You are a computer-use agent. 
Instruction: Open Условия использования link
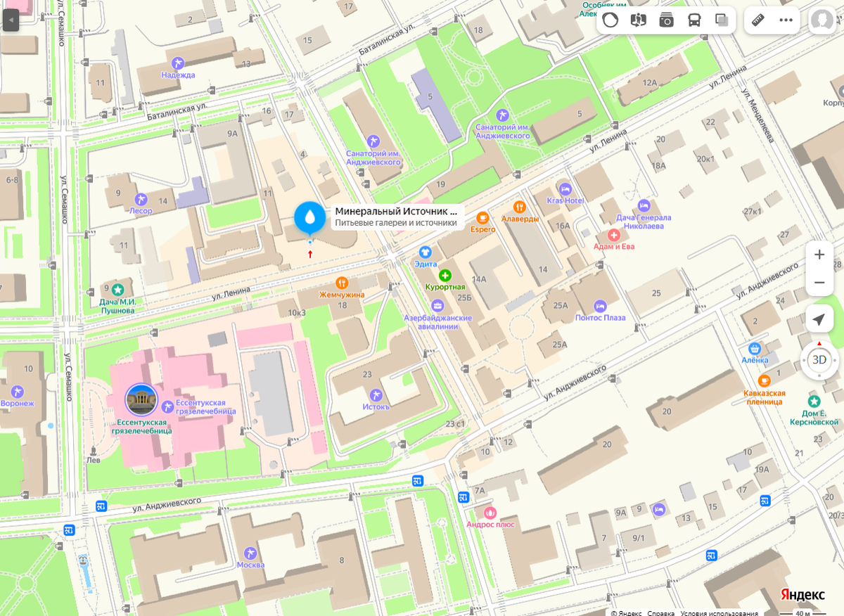[720, 612]
